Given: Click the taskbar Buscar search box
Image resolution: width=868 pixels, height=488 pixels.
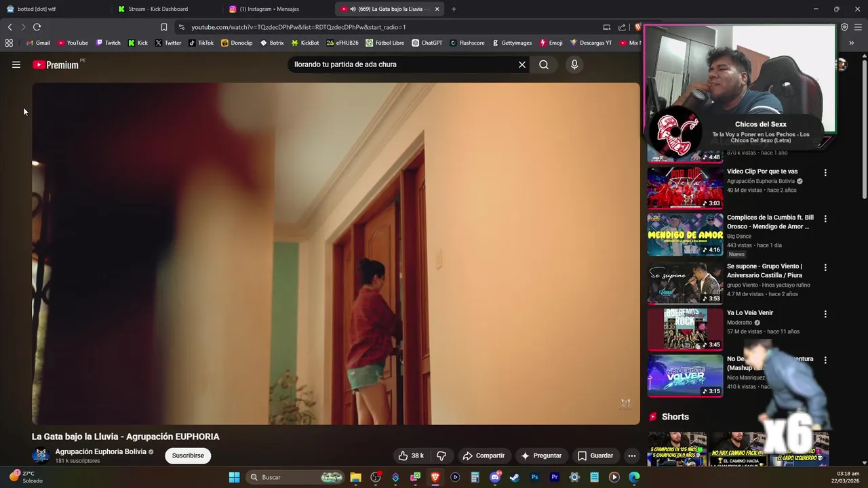Looking at the screenshot, I should coord(295,477).
